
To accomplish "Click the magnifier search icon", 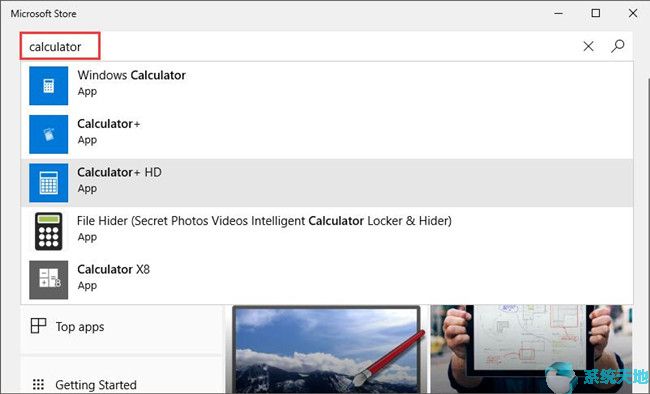I will pos(617,46).
